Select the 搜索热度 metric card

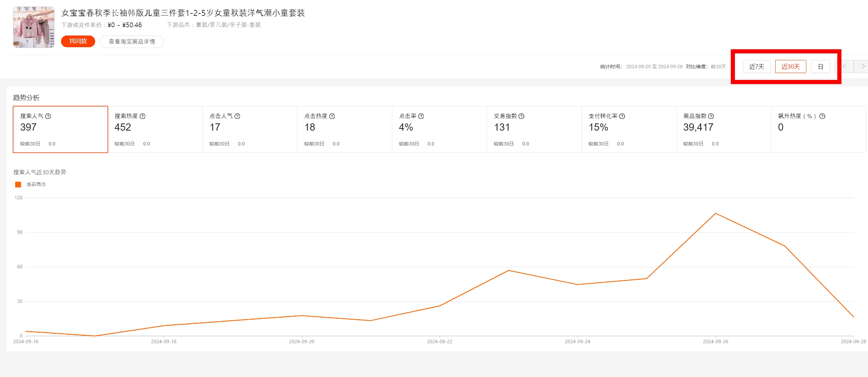coord(155,129)
